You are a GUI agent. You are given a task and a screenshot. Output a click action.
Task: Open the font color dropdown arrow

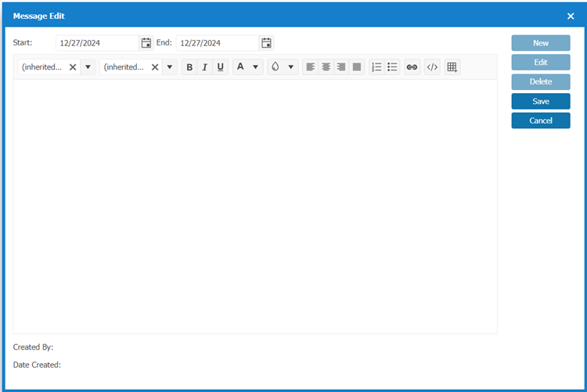click(x=255, y=67)
